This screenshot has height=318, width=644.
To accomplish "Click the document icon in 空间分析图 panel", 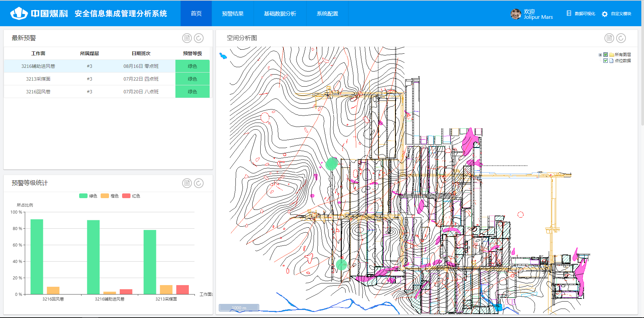I will pyautogui.click(x=609, y=38).
